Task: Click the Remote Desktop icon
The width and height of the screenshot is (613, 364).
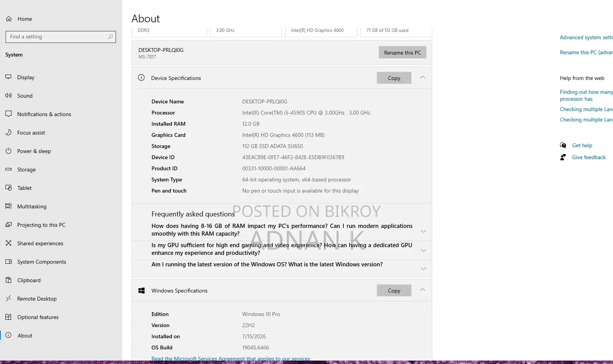Action: pyautogui.click(x=8, y=299)
